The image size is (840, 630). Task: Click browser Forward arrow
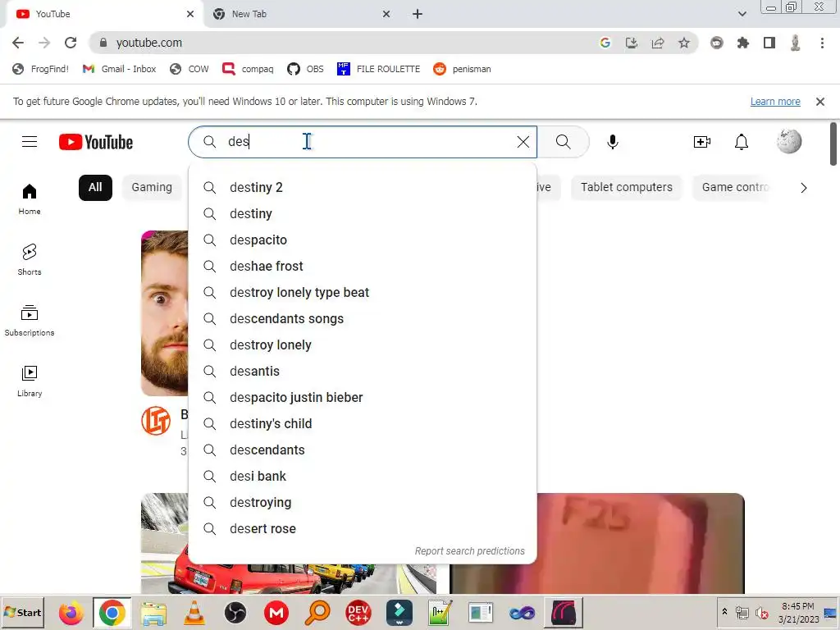[x=44, y=43]
